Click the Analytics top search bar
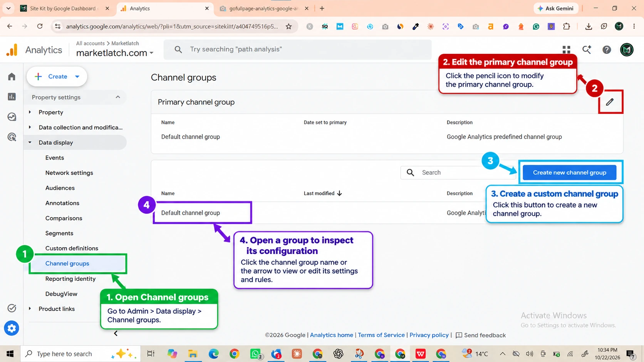The width and height of the screenshot is (644, 362). (x=297, y=49)
